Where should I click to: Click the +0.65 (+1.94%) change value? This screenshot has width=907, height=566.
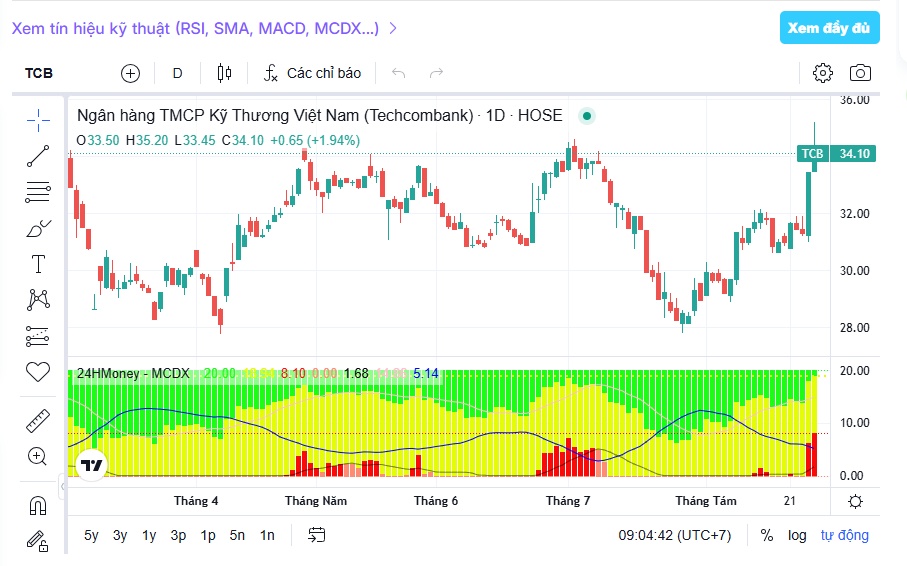(x=315, y=140)
